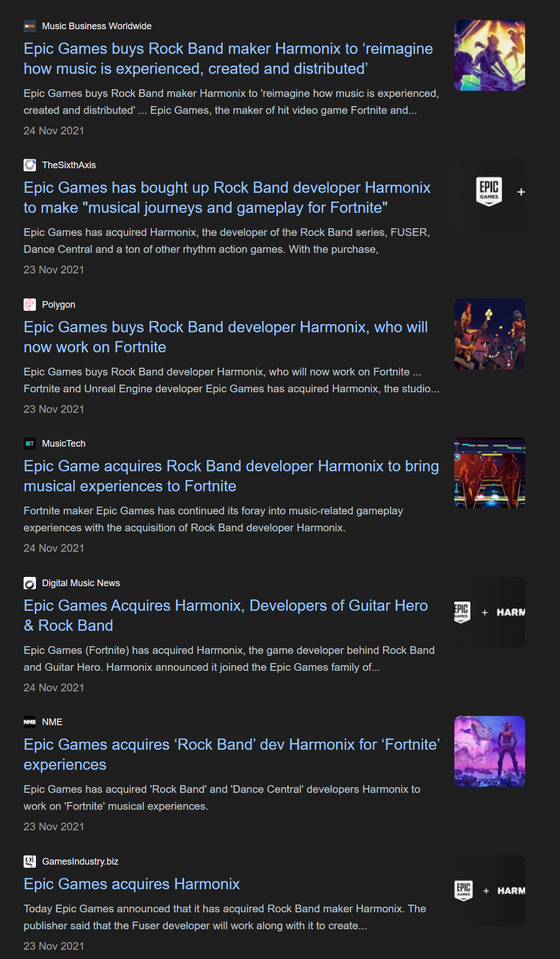Click the Epic + Harmonix thumbnail beside GamesIndustry.biz article
Viewport: 560px width, 959px height.
pos(490,891)
